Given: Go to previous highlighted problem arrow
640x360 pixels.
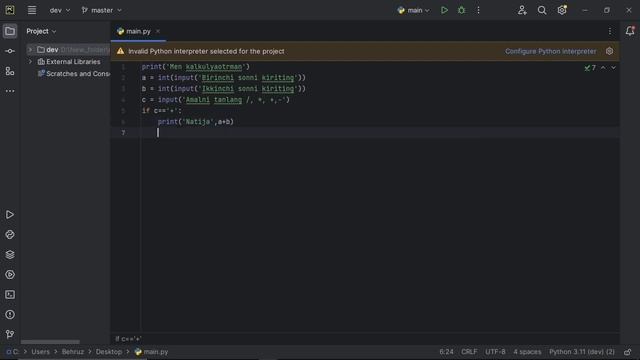Looking at the screenshot, I should pyautogui.click(x=603, y=68).
